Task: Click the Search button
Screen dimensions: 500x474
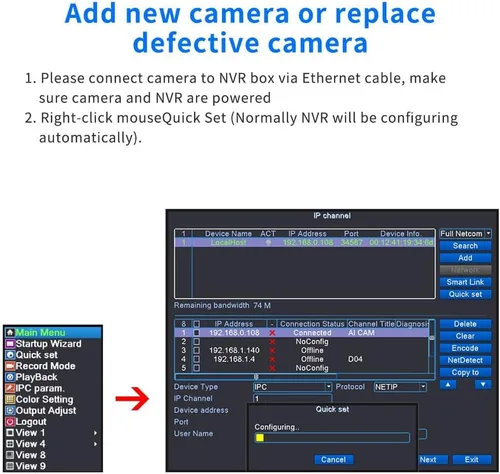Action: click(465, 246)
